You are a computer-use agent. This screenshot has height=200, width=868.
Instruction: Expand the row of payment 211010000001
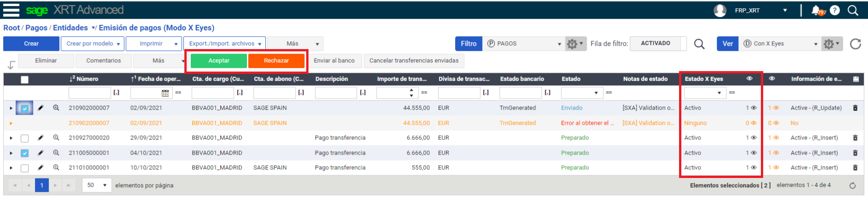coord(11,168)
